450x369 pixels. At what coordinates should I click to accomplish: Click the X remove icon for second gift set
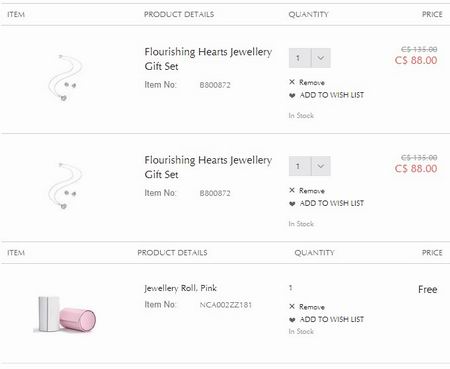(292, 190)
